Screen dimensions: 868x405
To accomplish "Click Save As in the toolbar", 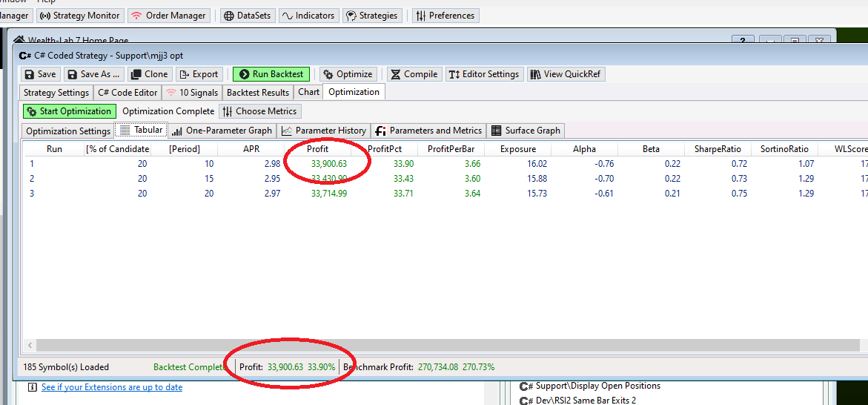I will [93, 74].
